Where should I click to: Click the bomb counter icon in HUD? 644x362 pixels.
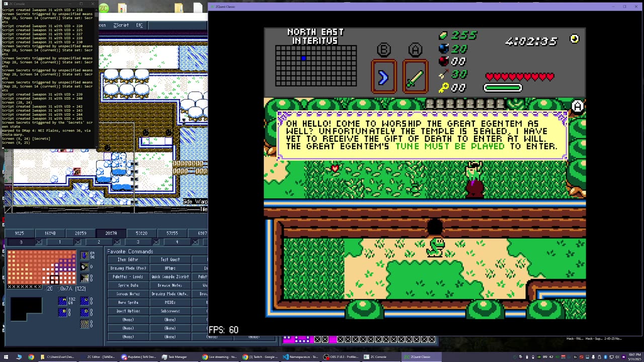[x=443, y=49]
